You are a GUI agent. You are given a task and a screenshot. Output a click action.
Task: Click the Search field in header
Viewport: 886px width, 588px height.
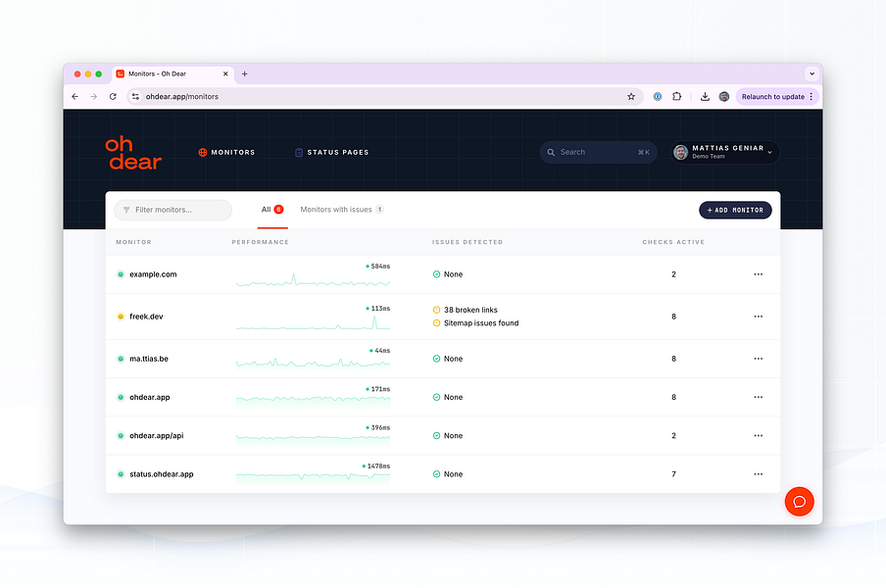[x=598, y=153]
